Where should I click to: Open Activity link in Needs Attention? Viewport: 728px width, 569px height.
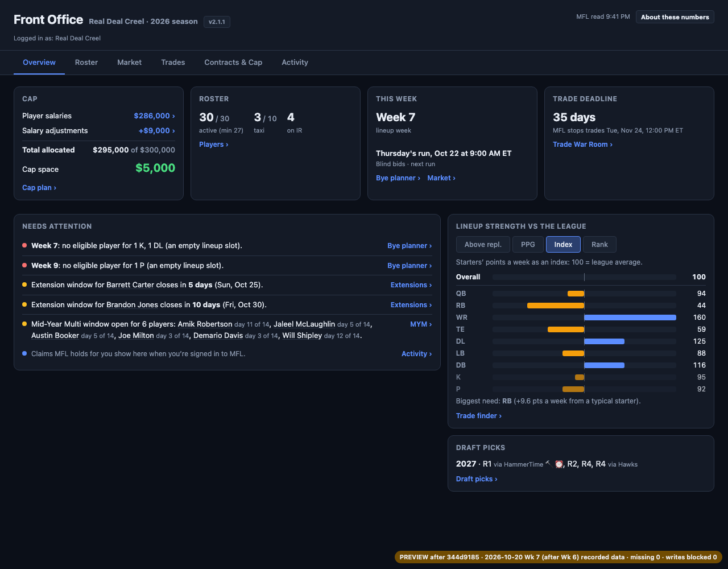[416, 354]
